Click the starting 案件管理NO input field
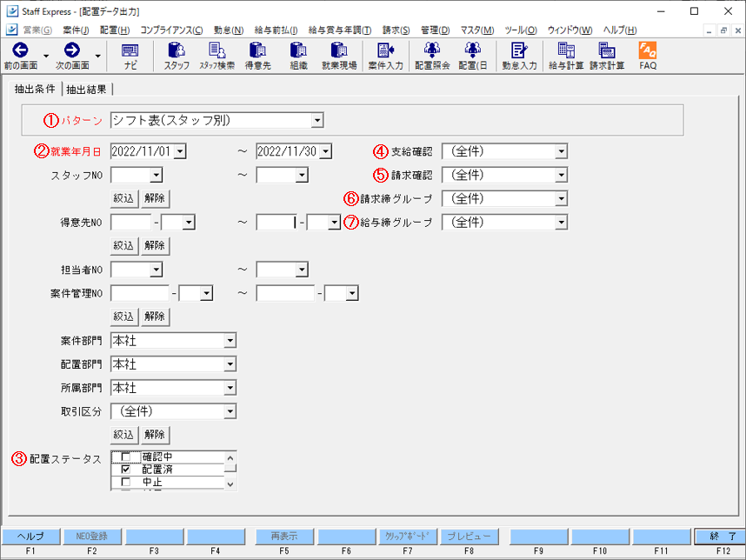Image resolution: width=746 pixels, height=560 pixels. pos(140,294)
